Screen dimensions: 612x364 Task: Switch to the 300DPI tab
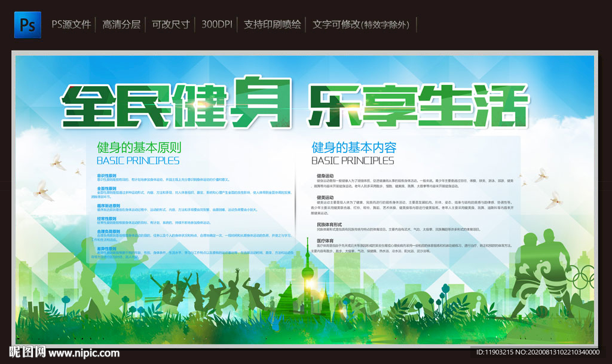pos(216,25)
